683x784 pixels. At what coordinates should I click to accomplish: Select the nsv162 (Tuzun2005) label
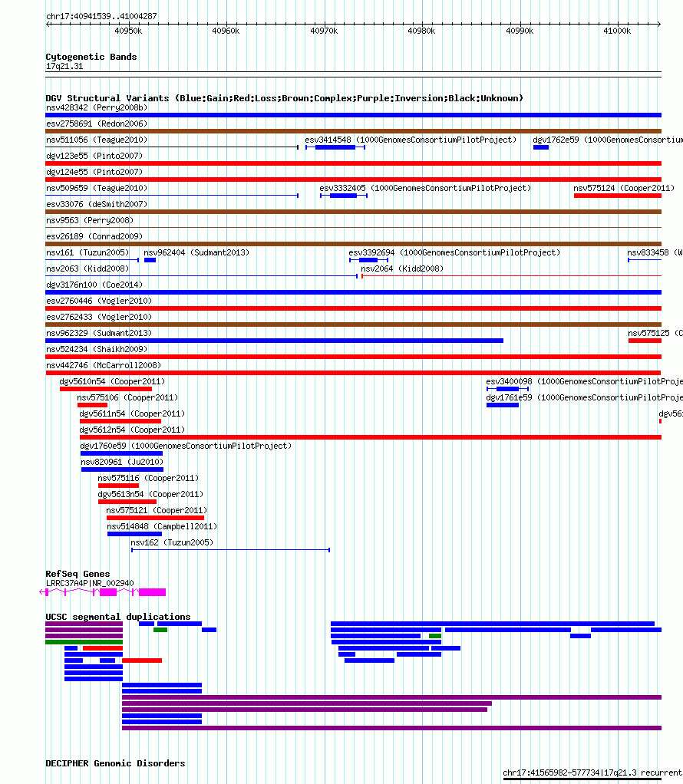(172, 542)
